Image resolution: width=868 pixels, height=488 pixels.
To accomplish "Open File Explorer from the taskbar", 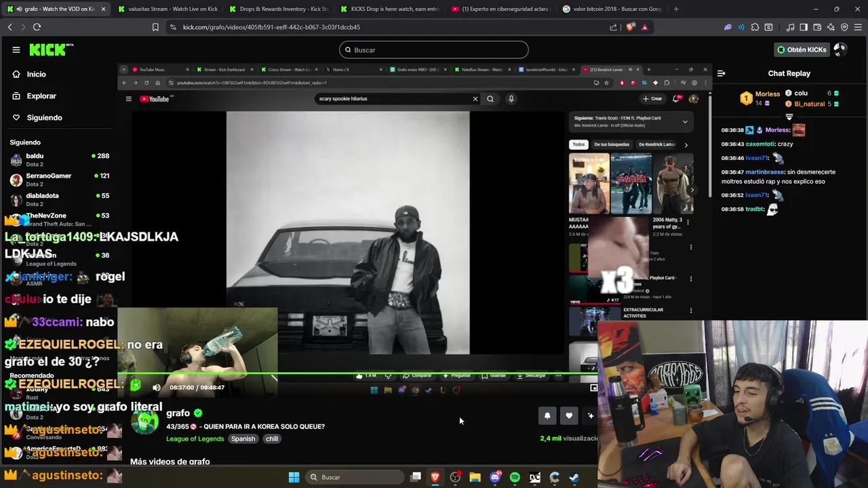I will point(475,477).
